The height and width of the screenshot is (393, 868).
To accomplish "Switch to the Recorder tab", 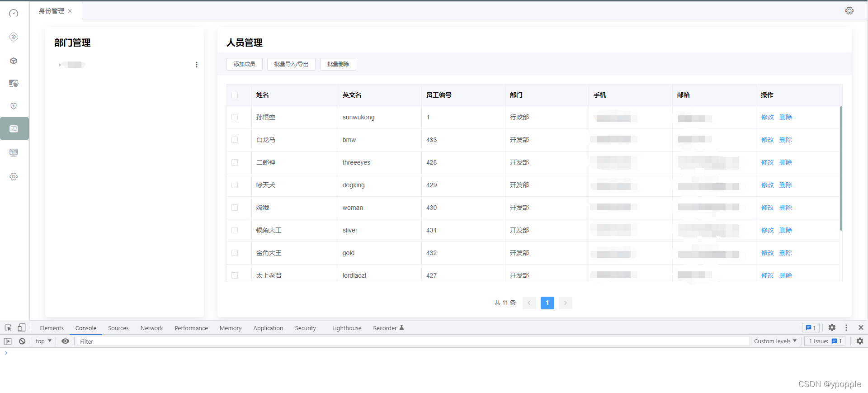I will coord(388,328).
